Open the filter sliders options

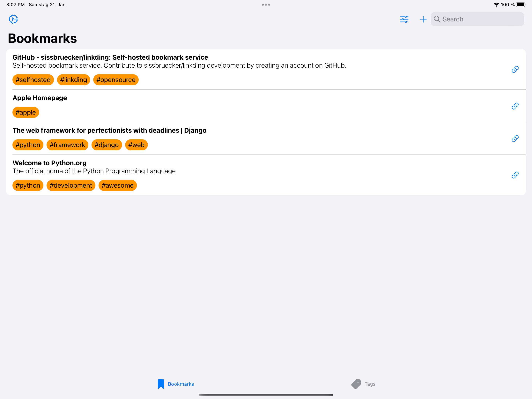pyautogui.click(x=404, y=19)
